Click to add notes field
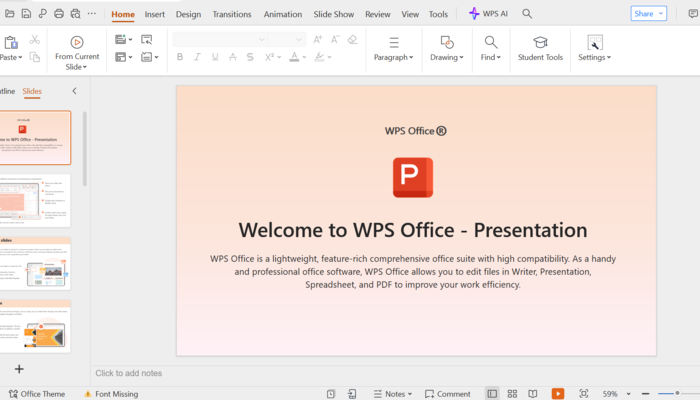 click(129, 373)
